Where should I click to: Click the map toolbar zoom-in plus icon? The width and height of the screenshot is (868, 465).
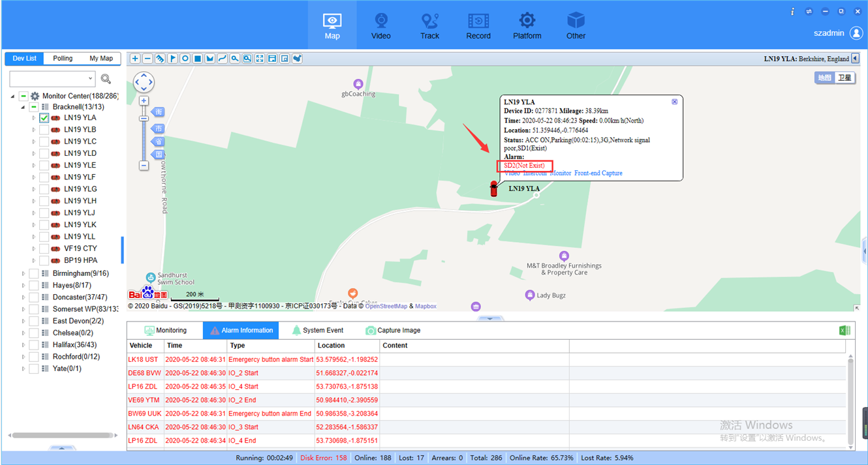(135, 59)
